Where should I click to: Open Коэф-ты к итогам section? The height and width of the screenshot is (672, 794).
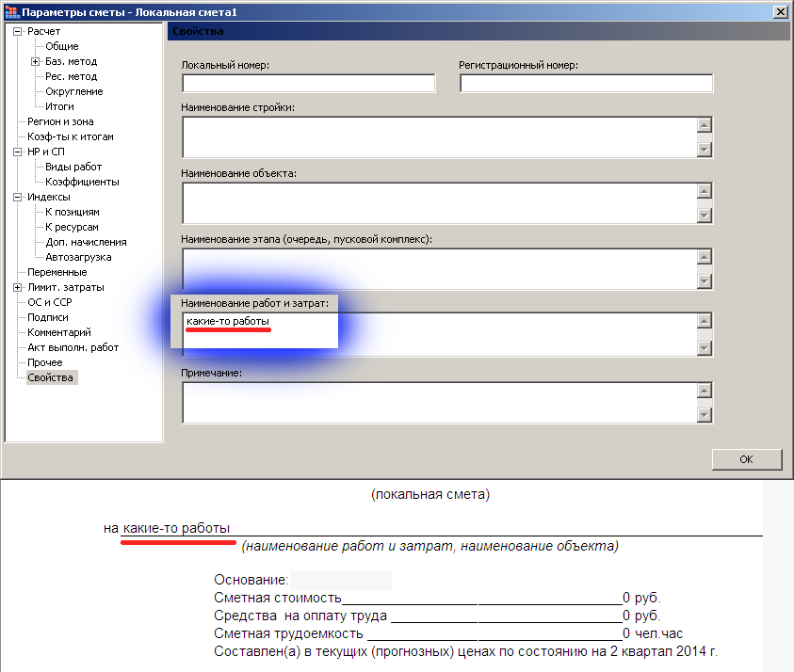click(71, 136)
